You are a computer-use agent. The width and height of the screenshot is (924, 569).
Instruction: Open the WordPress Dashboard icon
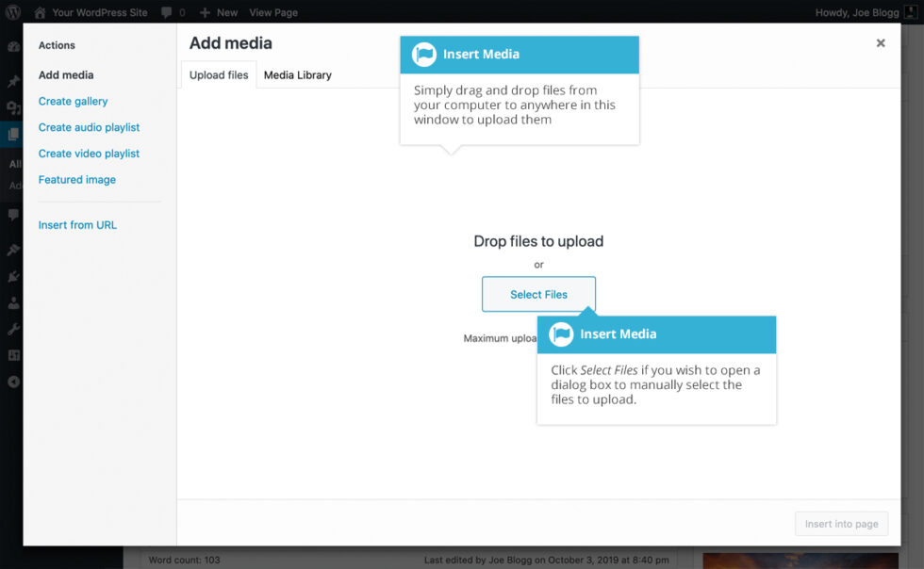tap(12, 46)
